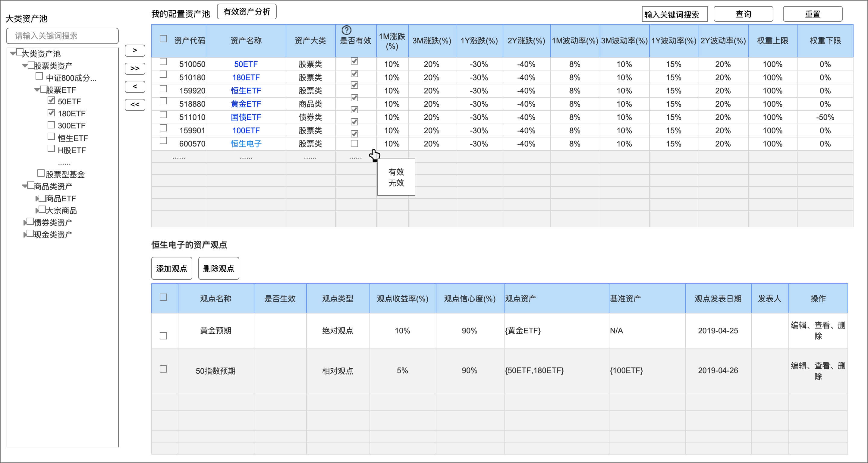Select 无效 from the popup options
This screenshot has height=463, width=868.
pos(396,184)
